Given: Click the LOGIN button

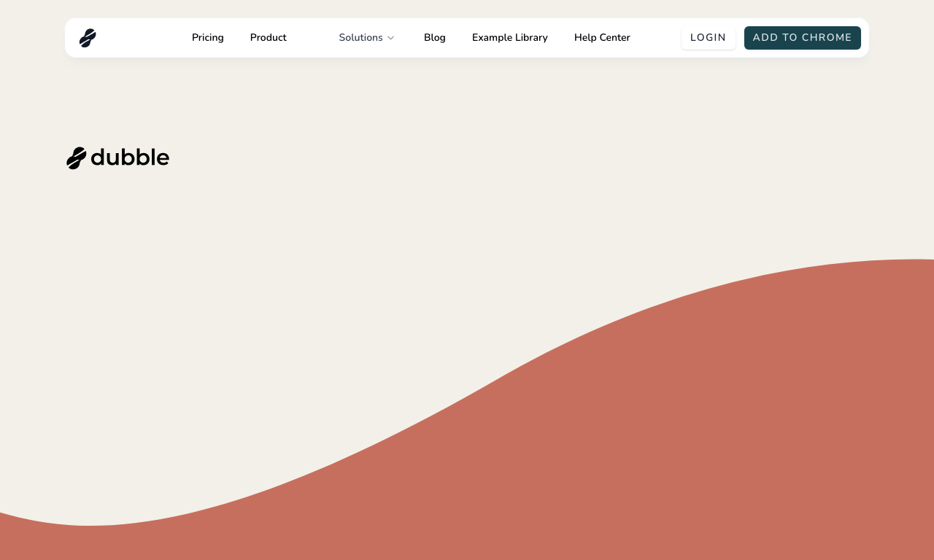Looking at the screenshot, I should coord(709,38).
